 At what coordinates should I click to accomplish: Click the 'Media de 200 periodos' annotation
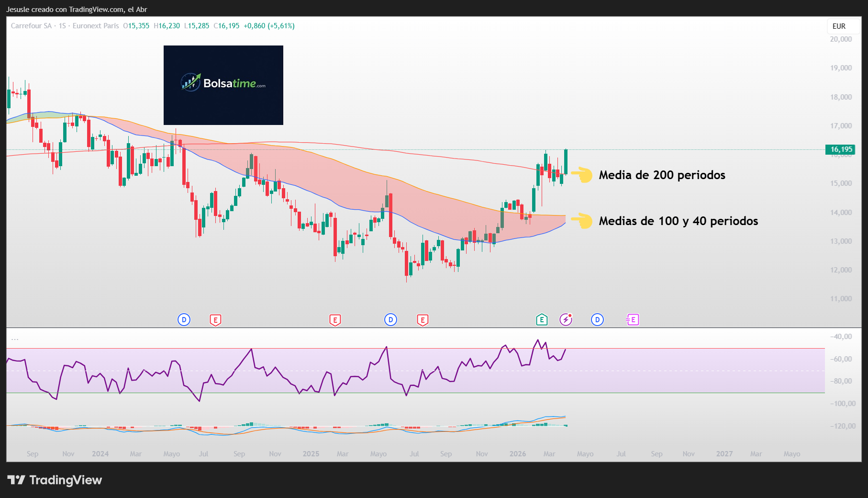(x=662, y=175)
